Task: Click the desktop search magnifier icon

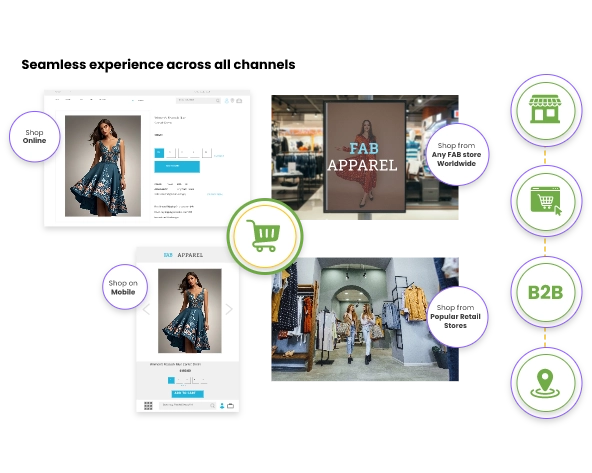Action: click(218, 101)
